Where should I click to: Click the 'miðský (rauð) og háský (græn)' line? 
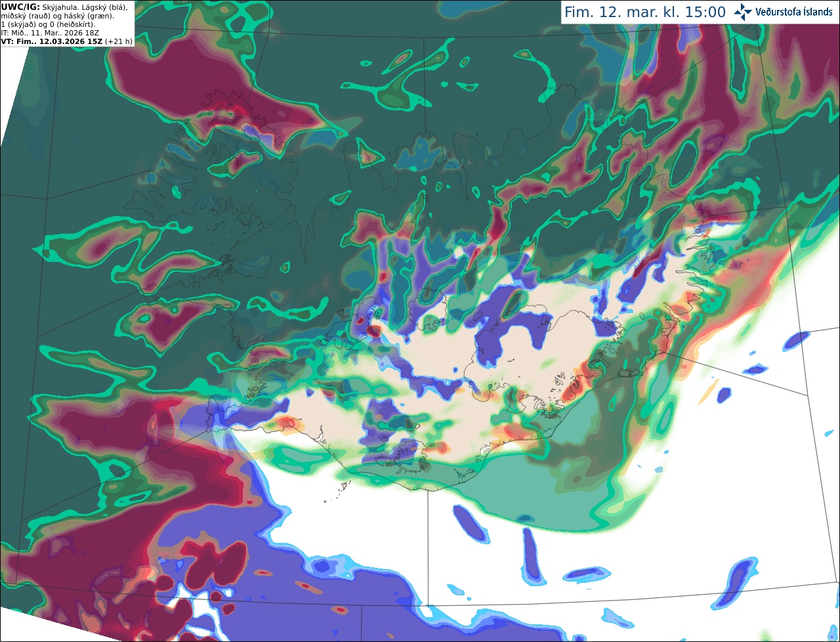tap(57, 16)
